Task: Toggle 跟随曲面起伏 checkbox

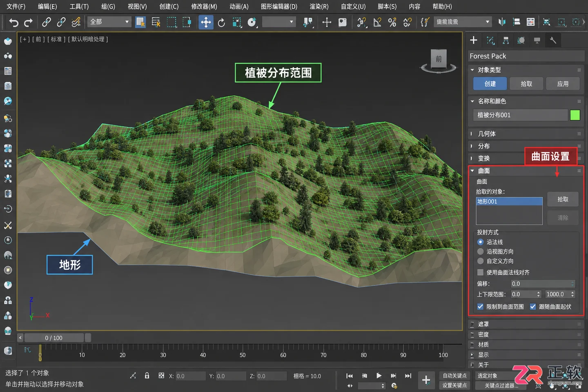Action: [533, 307]
